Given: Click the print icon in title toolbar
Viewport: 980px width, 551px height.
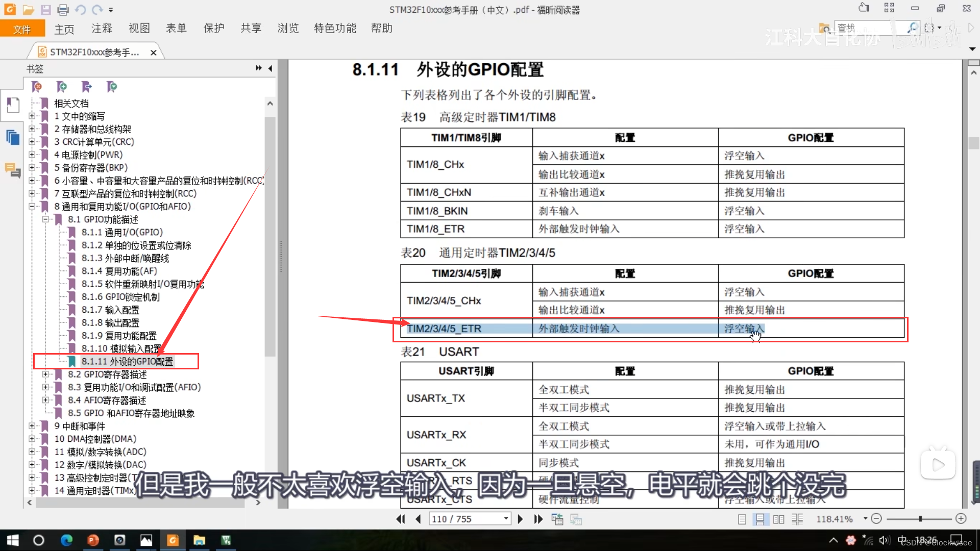Looking at the screenshot, I should click(63, 9).
